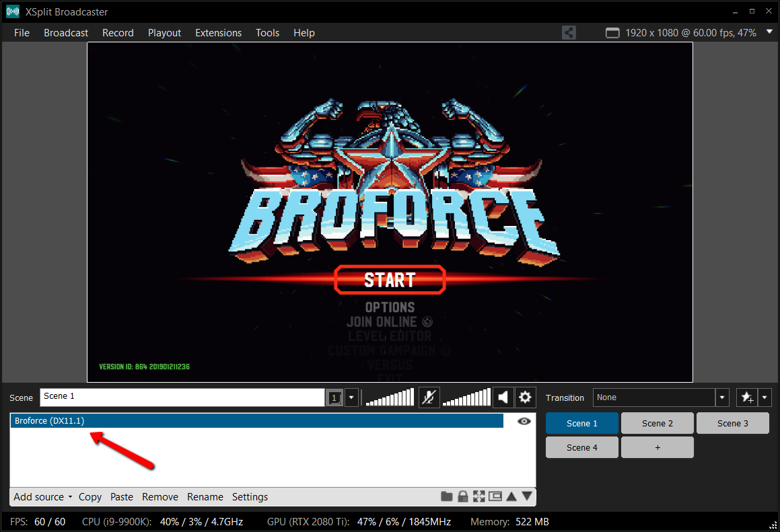Minimize the XSplit Broadcaster window

coord(735,11)
